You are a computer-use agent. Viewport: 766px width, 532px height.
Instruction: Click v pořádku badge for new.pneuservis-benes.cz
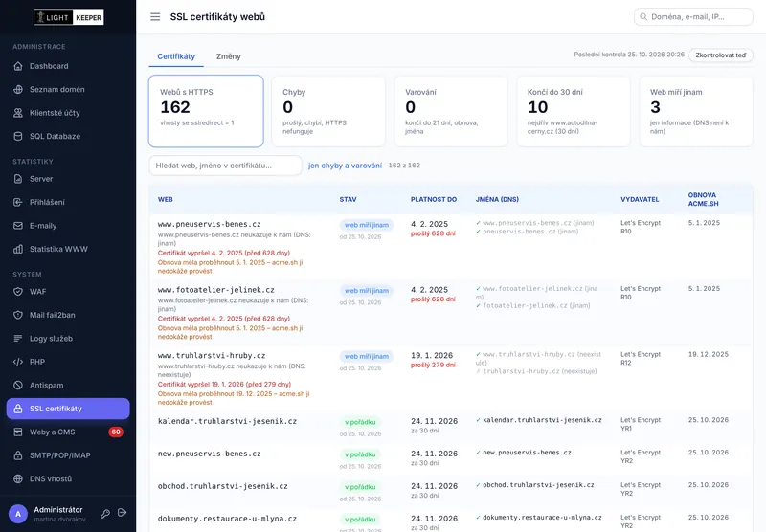[x=360, y=454]
